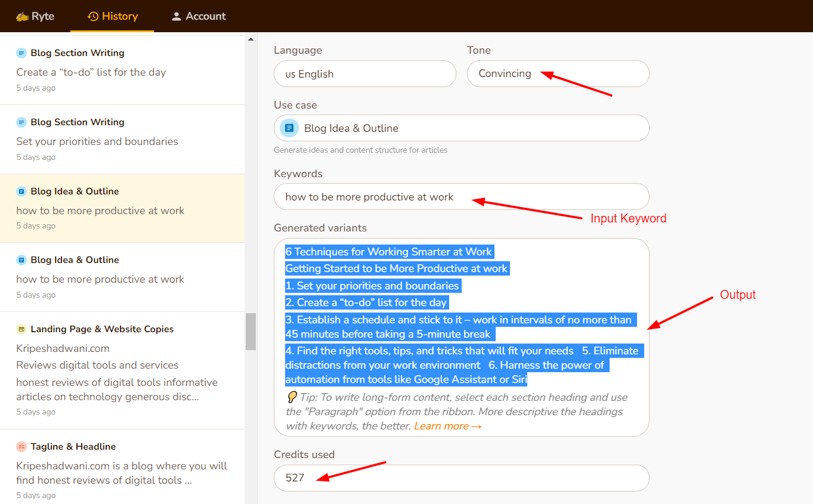Open the Tone dropdown set to Convincing
Viewport: 813px width, 504px height.
click(x=558, y=74)
